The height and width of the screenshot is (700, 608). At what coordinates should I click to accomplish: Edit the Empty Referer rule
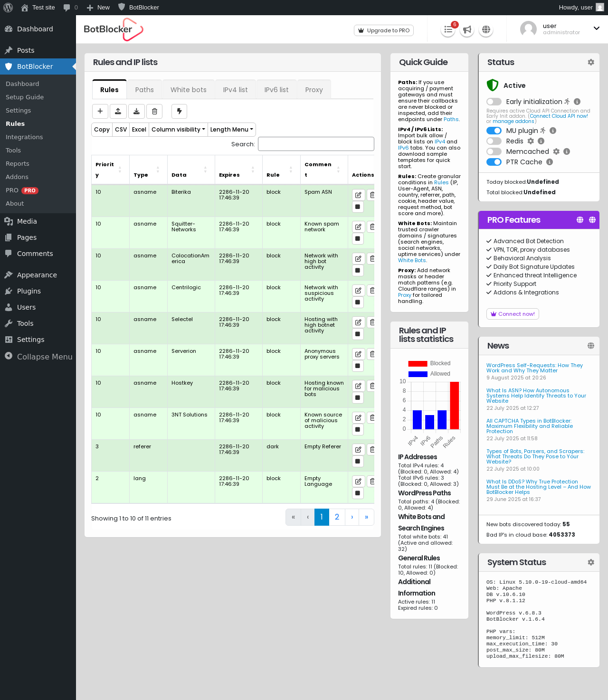358,449
